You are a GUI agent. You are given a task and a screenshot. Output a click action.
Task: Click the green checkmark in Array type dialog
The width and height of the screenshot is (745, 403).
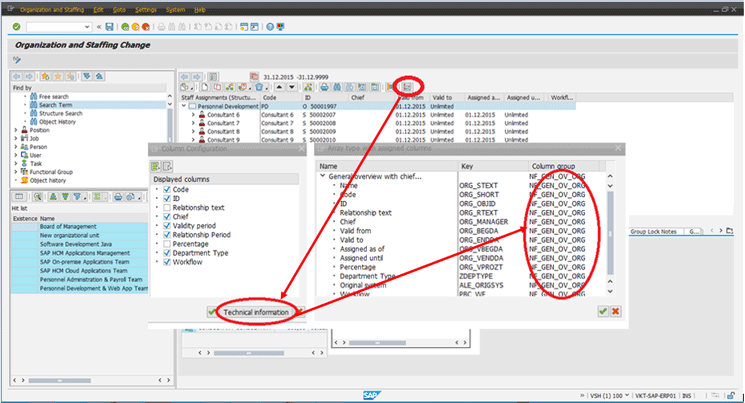click(x=602, y=312)
